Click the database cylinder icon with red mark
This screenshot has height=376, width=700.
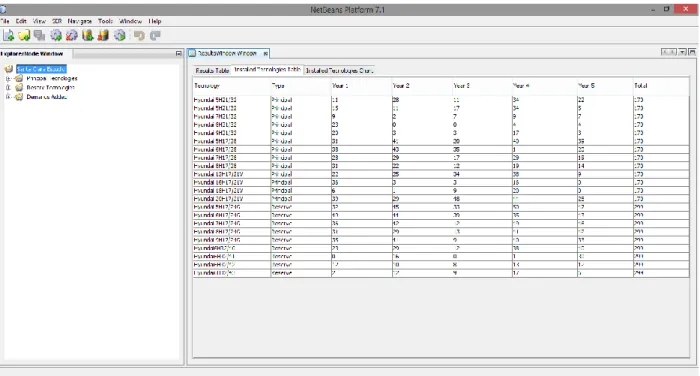click(104, 35)
